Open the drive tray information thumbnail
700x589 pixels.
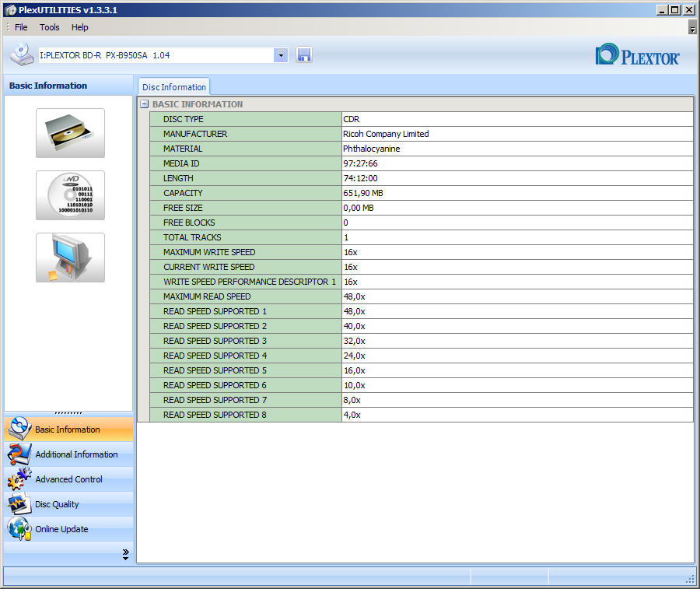pyautogui.click(x=71, y=133)
